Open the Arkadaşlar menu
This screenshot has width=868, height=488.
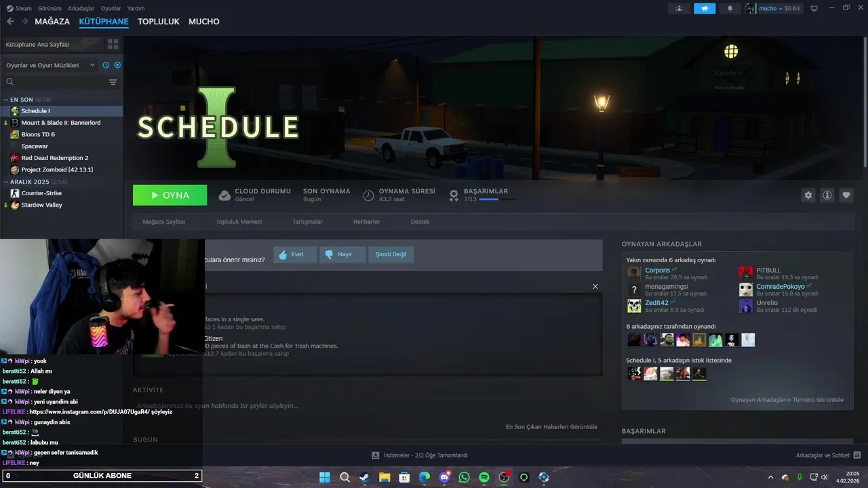coord(81,8)
